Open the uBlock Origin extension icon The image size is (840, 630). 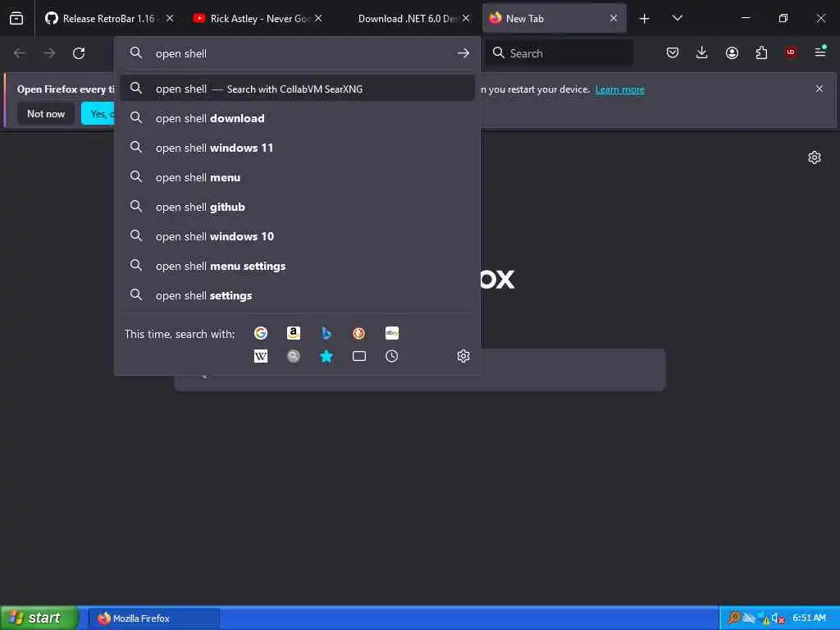pyautogui.click(x=791, y=52)
